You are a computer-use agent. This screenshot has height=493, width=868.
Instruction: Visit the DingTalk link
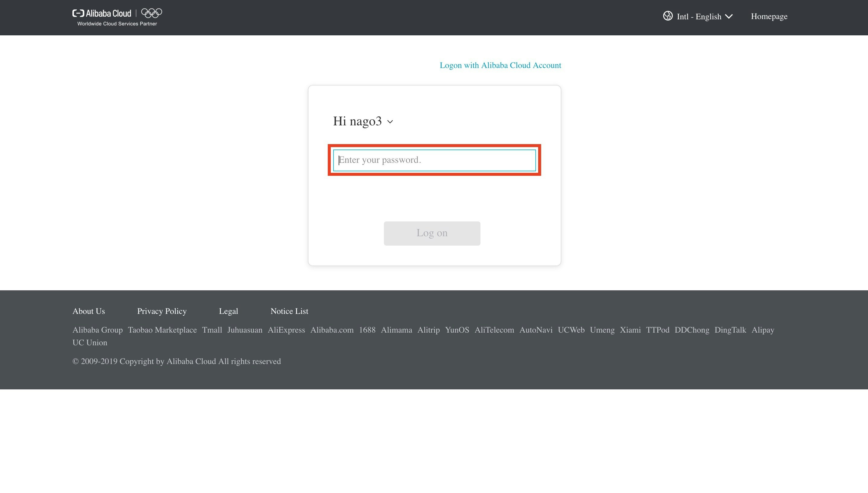coord(730,330)
